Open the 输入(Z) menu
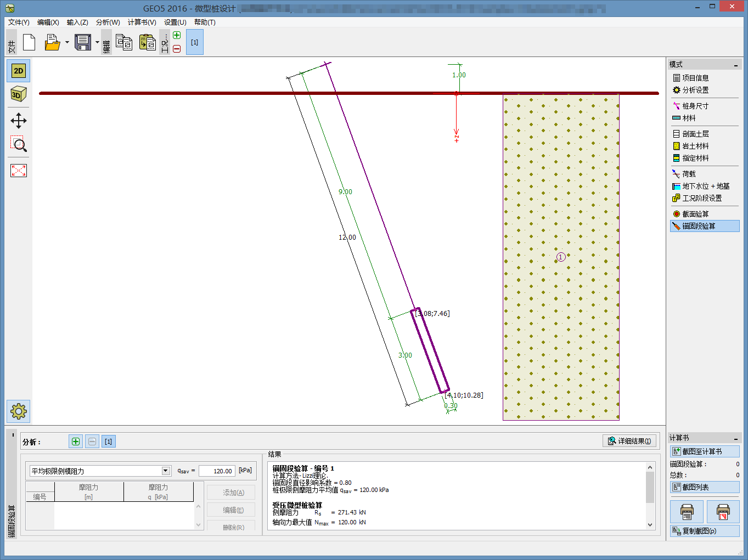The height and width of the screenshot is (560, 748). pos(77,22)
